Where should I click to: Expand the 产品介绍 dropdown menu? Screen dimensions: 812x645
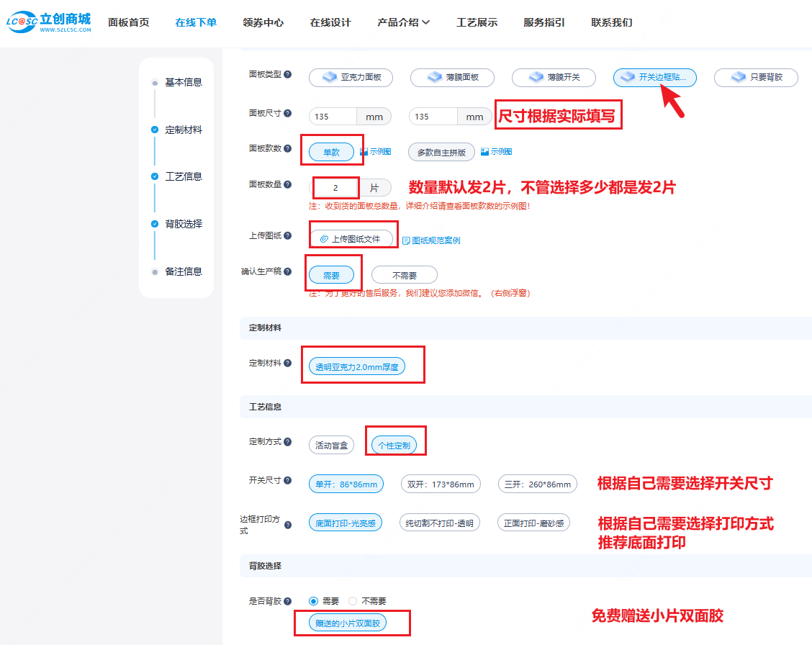tap(403, 22)
